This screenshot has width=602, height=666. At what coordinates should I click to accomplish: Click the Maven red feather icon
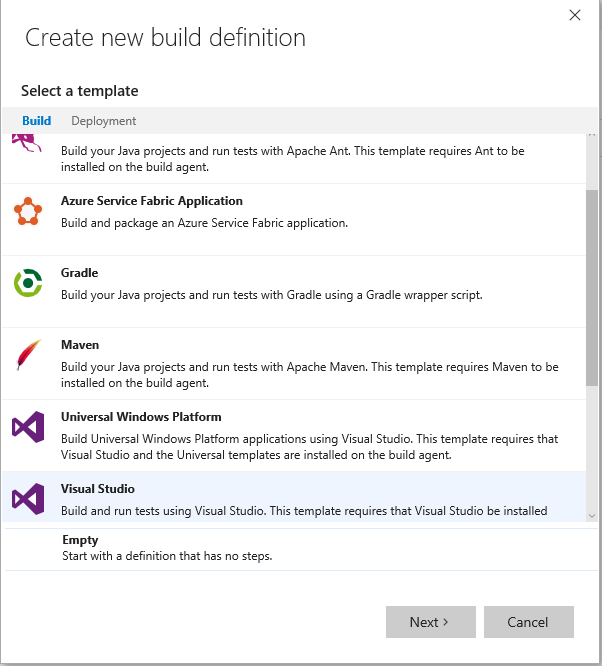[28, 355]
